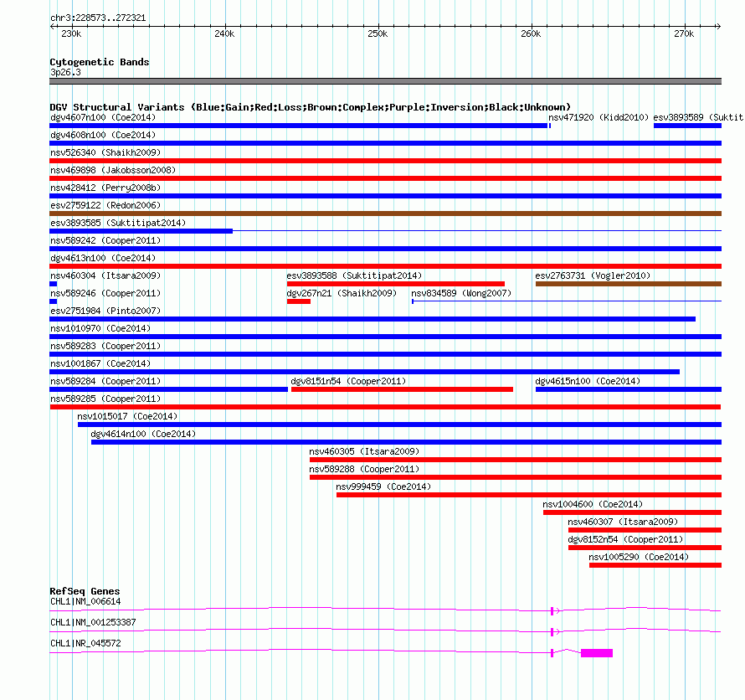This screenshot has width=745, height=700.
Task: Click the red bar under dgv8151n54
Action: (x=402, y=389)
